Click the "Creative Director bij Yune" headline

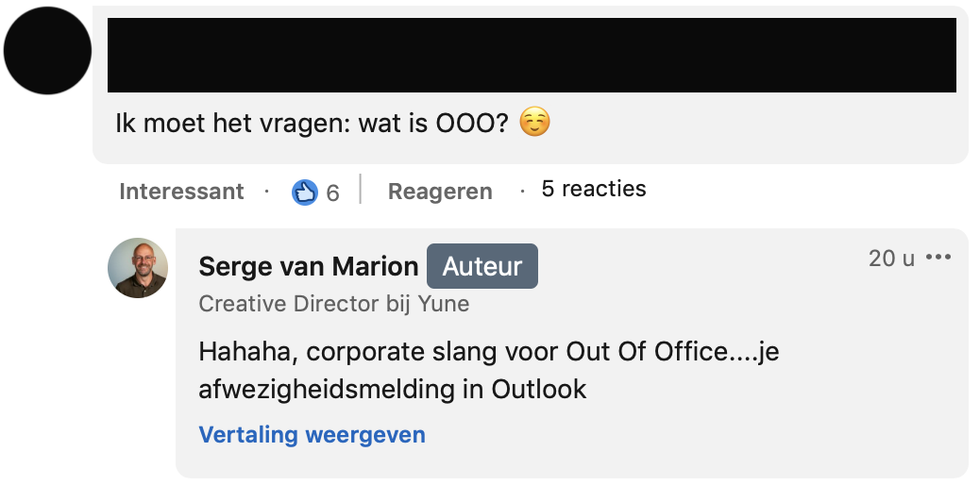click(x=334, y=304)
